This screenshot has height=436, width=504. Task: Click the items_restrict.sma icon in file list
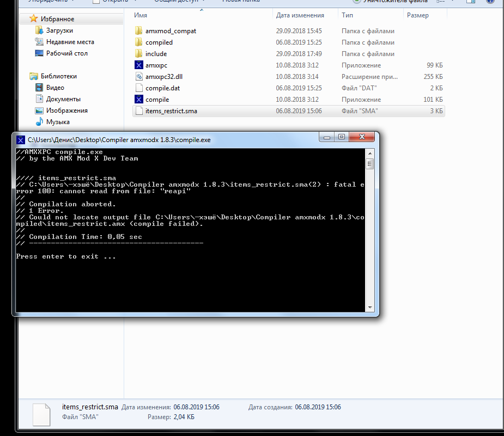(x=138, y=110)
